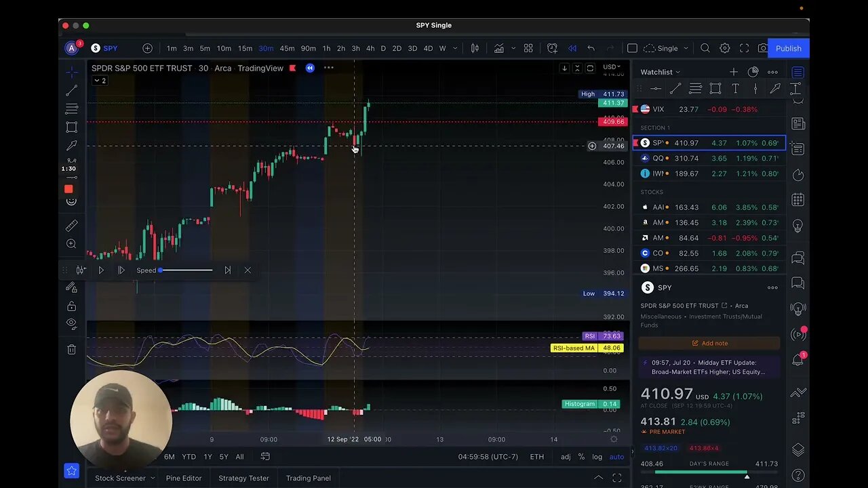868x488 pixels.
Task: Open chart settings gear icon
Action: [x=725, y=48]
